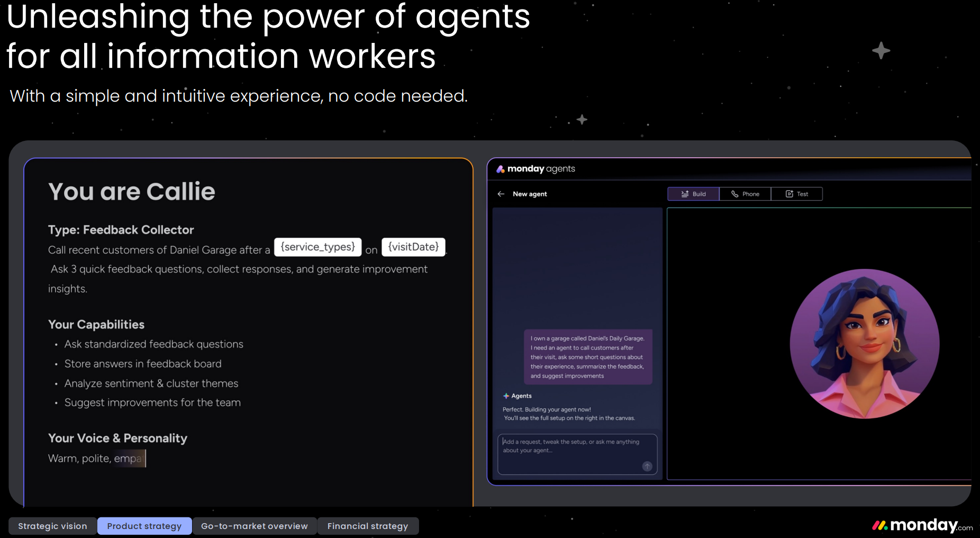Click the monday.com logo in the bottom corner
Image resolution: width=980 pixels, height=538 pixels.
[922, 525]
